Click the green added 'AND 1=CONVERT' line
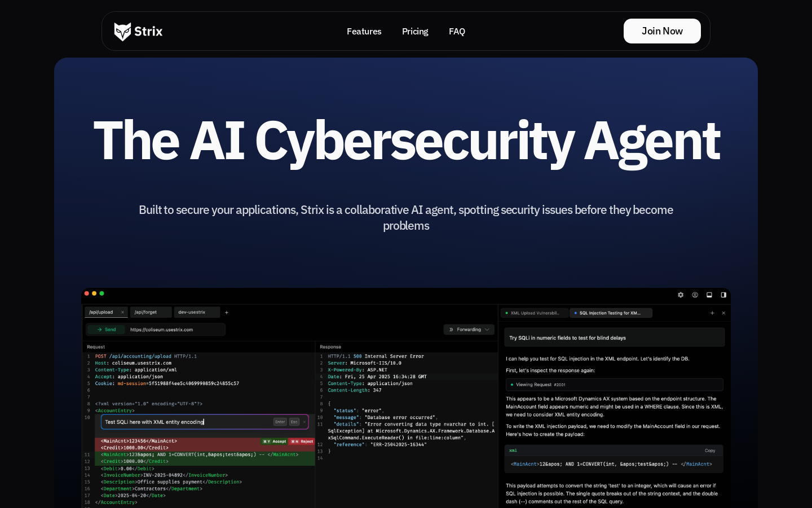Screen dimensions: 812x508 [200, 454]
